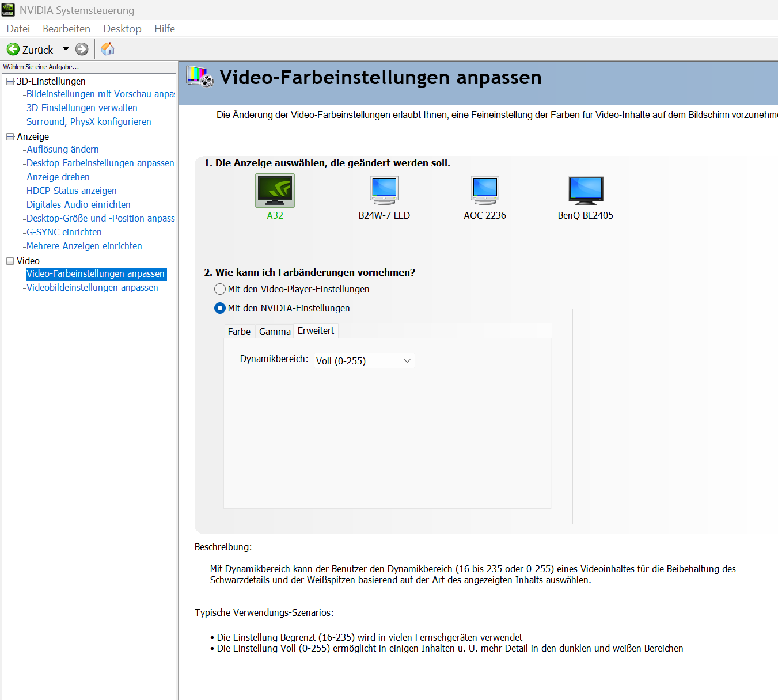This screenshot has height=700, width=778.
Task: Open Videobildeinstellungen anpassen
Action: (92, 287)
